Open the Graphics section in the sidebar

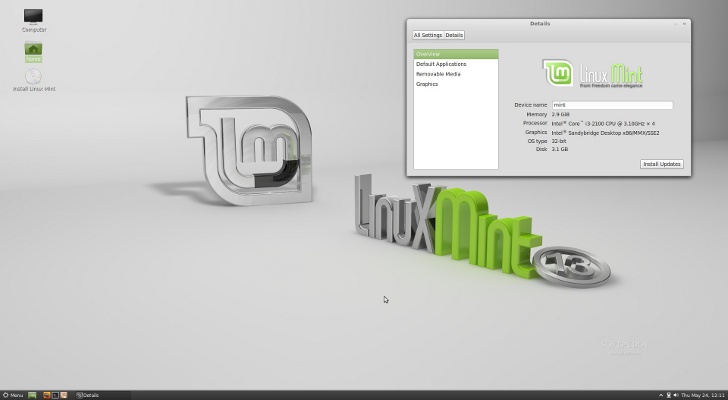coord(456,84)
